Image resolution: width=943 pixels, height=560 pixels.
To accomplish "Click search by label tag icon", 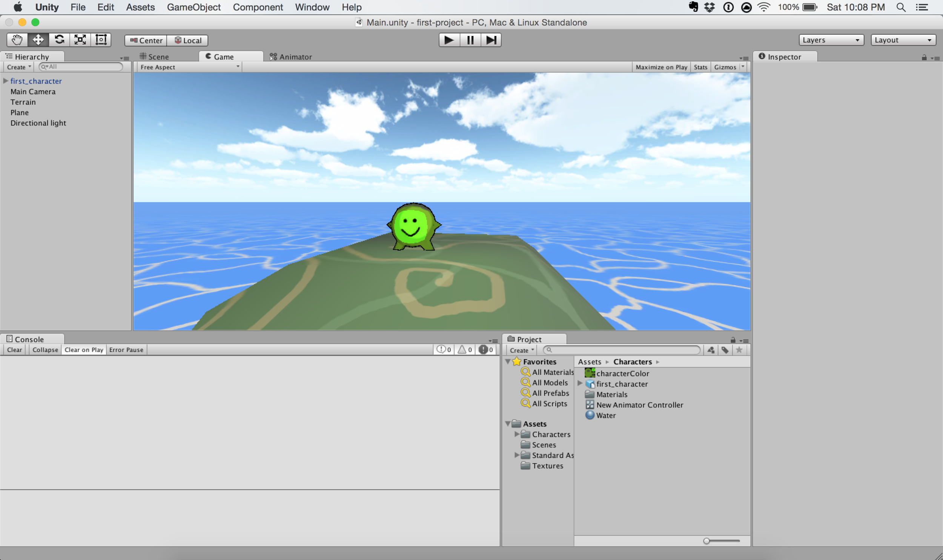I will coord(725,350).
